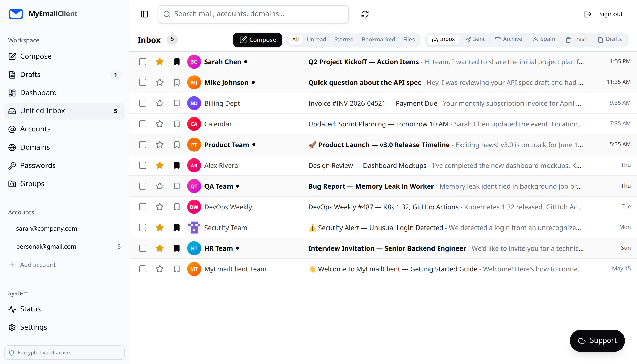Remove bookmark from Alex Rivera email
The image size is (637, 364).
pyautogui.click(x=177, y=165)
